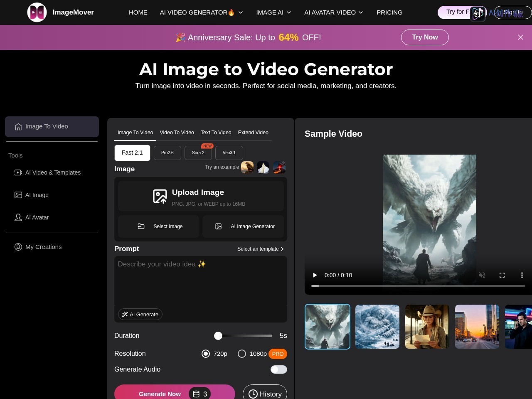Open the HOME menu item
The width and height of the screenshot is (532, 399).
pos(138,12)
